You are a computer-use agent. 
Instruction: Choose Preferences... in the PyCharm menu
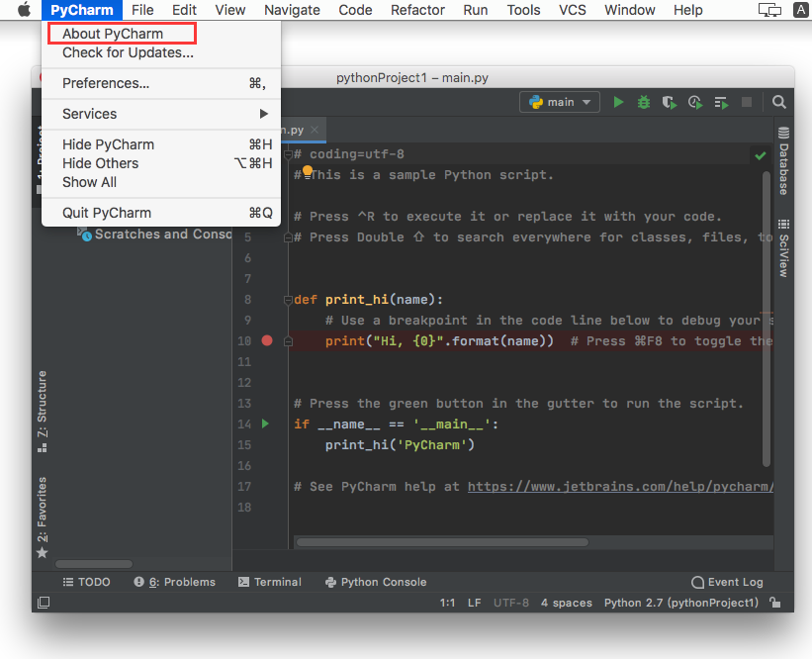tap(106, 83)
